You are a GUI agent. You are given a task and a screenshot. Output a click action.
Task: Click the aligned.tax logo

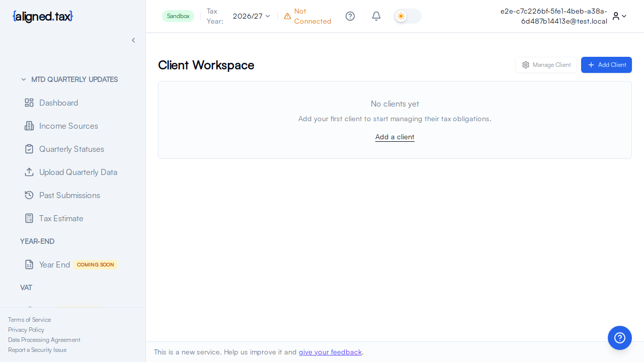(x=42, y=16)
